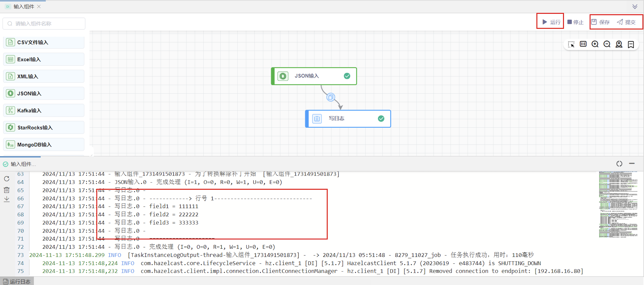
Task: Click the marquee selection tool icon
Action: [571, 44]
